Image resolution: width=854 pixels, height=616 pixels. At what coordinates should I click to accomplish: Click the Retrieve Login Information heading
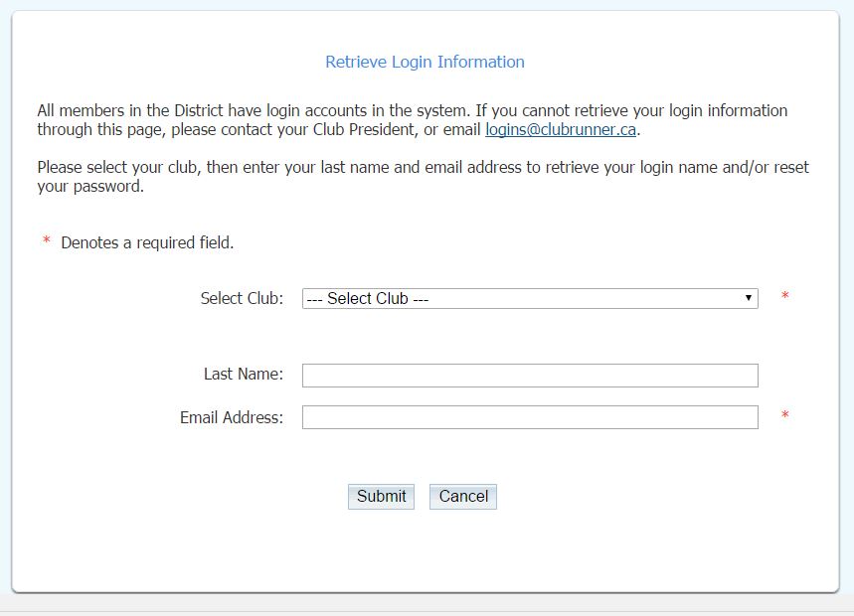coord(425,62)
